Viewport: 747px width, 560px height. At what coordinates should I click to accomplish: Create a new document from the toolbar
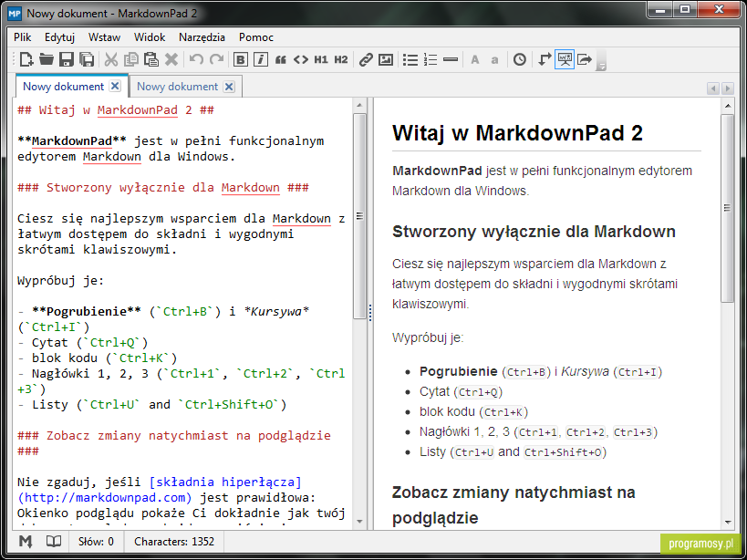pyautogui.click(x=26, y=59)
